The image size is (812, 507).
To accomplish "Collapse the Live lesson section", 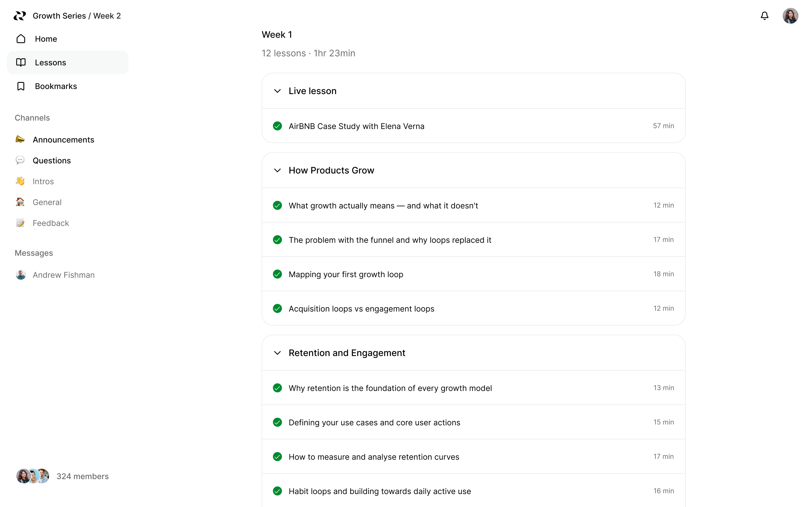I will 277,91.
